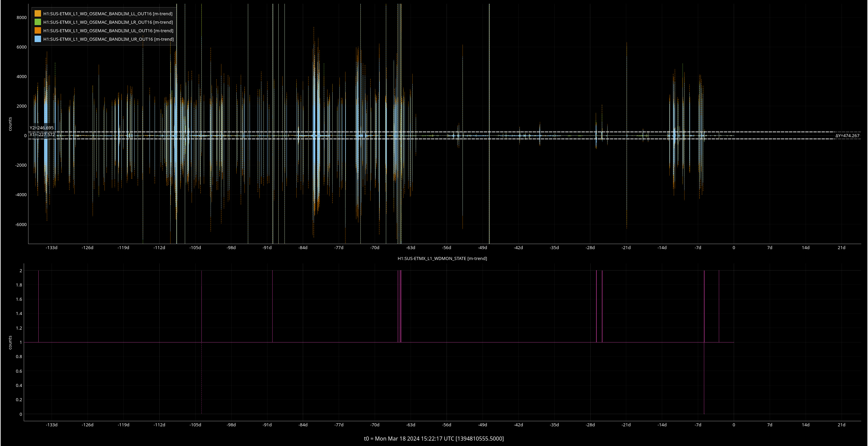Click the -49d tick on upper x-axis

[482, 247]
